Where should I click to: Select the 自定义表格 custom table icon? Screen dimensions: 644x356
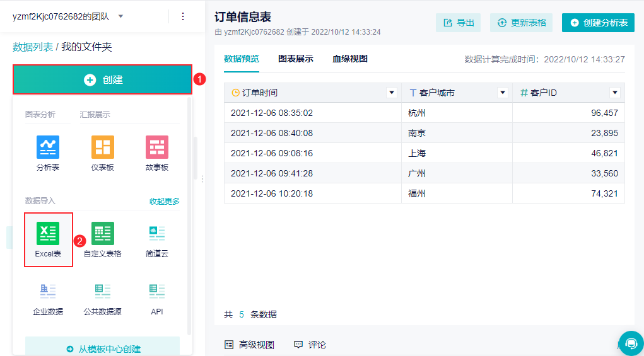click(x=103, y=234)
